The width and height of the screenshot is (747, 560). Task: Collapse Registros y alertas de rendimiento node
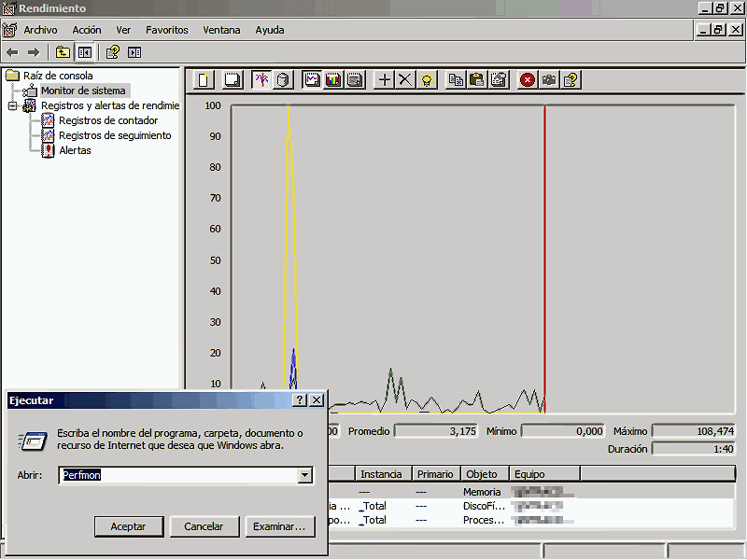click(13, 105)
